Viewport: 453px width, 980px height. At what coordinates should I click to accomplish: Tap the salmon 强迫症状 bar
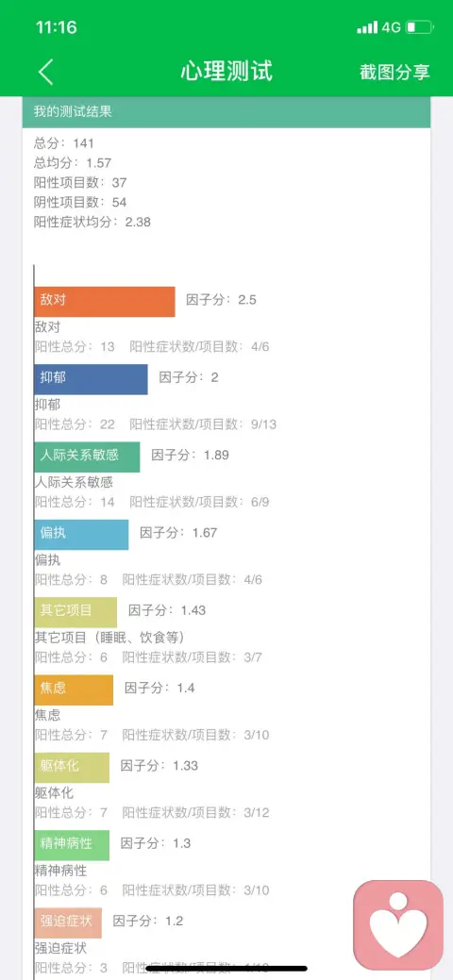[x=68, y=923]
